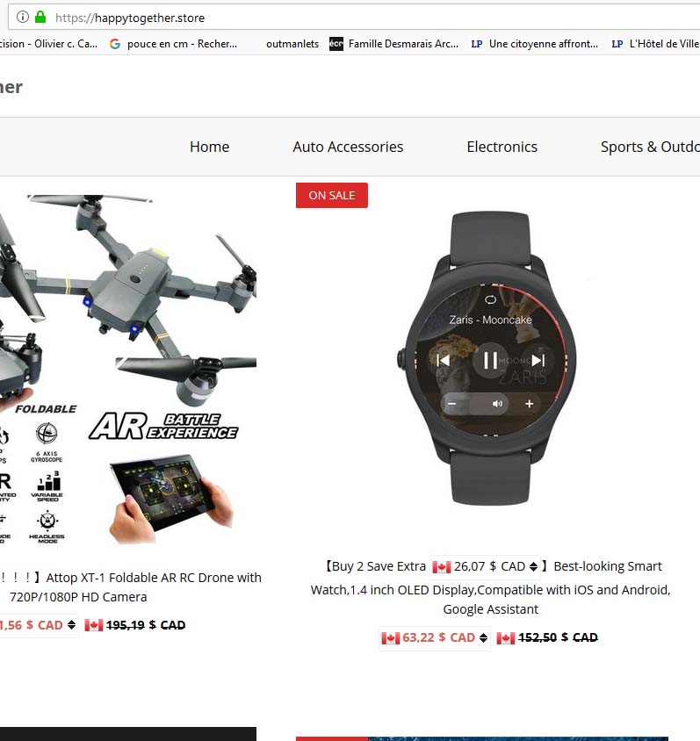Open the 'Une citoyenne affront...' bookmark

535,44
